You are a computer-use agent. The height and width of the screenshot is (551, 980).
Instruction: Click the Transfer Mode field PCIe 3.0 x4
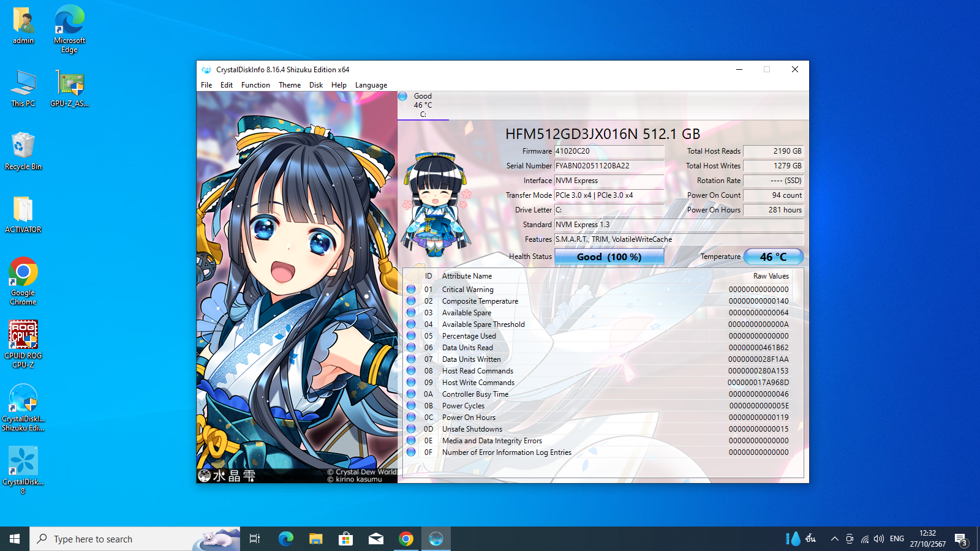click(x=609, y=195)
